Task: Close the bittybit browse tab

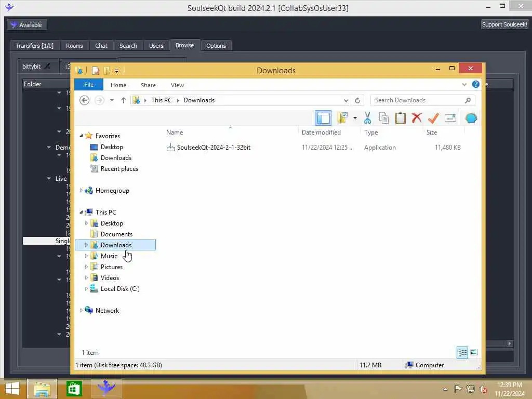Action: 47,66
